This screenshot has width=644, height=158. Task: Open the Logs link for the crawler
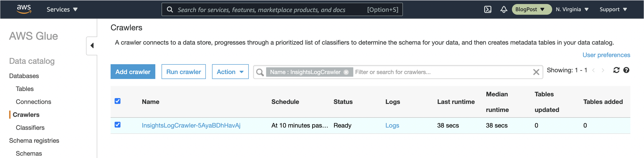(392, 126)
